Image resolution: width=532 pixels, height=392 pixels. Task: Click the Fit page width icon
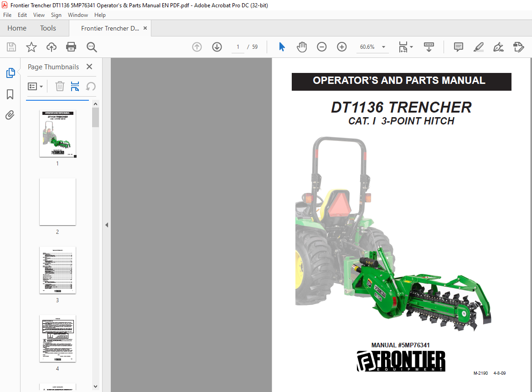coord(403,47)
